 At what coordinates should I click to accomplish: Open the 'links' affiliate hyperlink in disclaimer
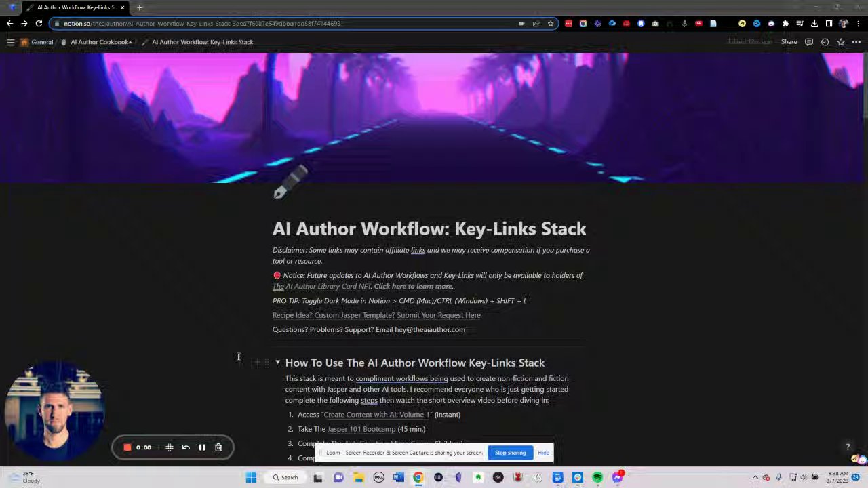pyautogui.click(x=418, y=250)
